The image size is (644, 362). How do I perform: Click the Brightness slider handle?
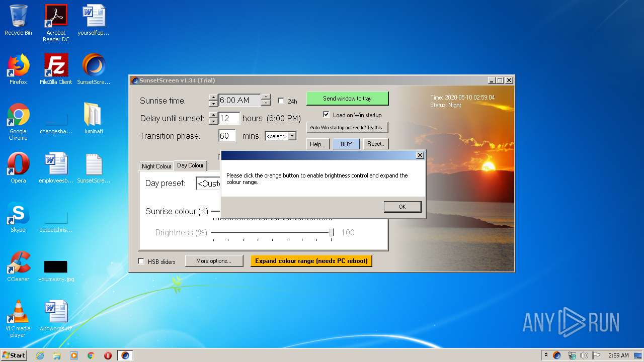332,232
